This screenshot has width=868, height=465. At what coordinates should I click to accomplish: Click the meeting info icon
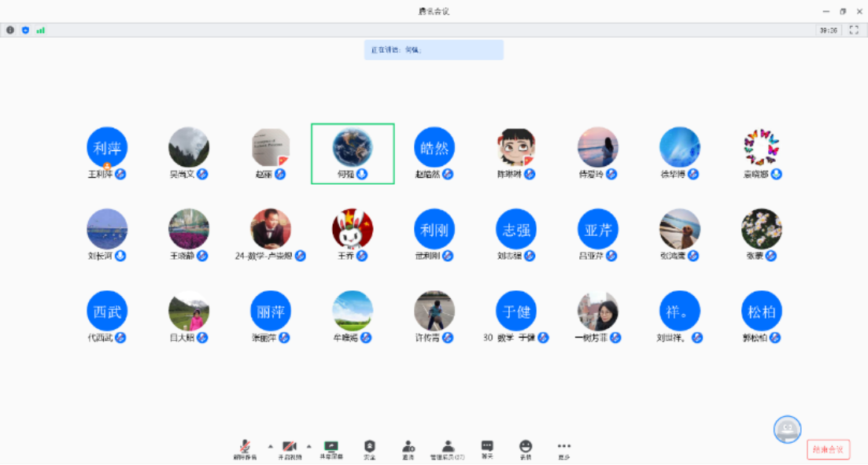(x=10, y=30)
